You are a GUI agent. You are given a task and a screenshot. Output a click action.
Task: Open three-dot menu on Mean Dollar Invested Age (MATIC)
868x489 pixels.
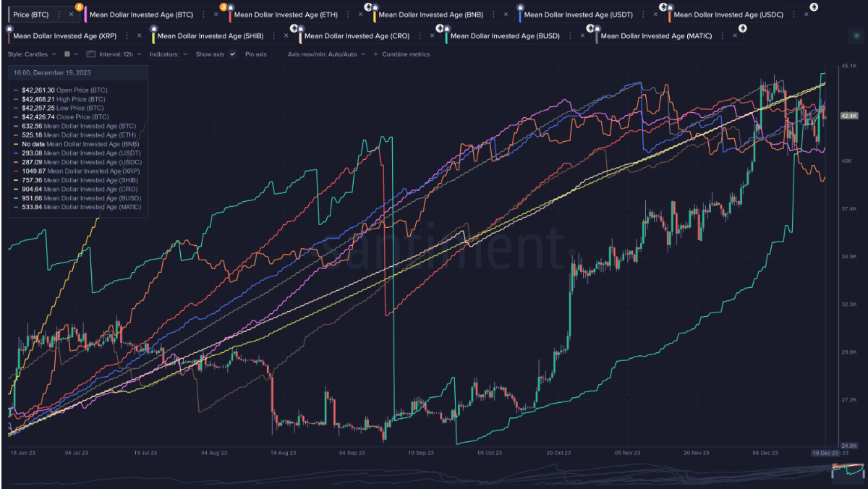722,36
